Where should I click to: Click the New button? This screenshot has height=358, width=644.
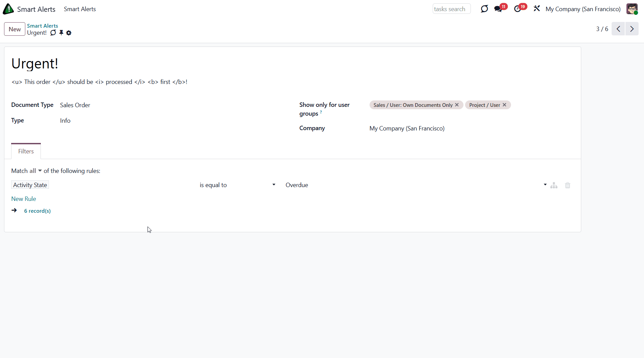click(15, 29)
